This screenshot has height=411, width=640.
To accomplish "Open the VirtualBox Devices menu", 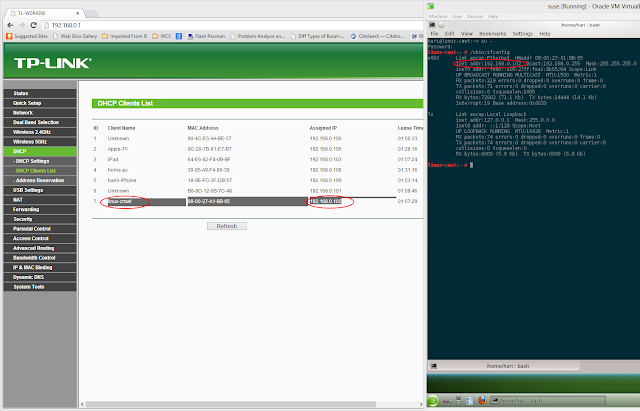I will (475, 16).
